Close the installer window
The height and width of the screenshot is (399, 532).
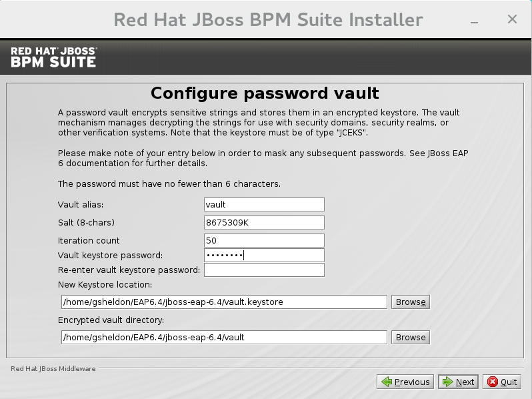click(x=512, y=19)
